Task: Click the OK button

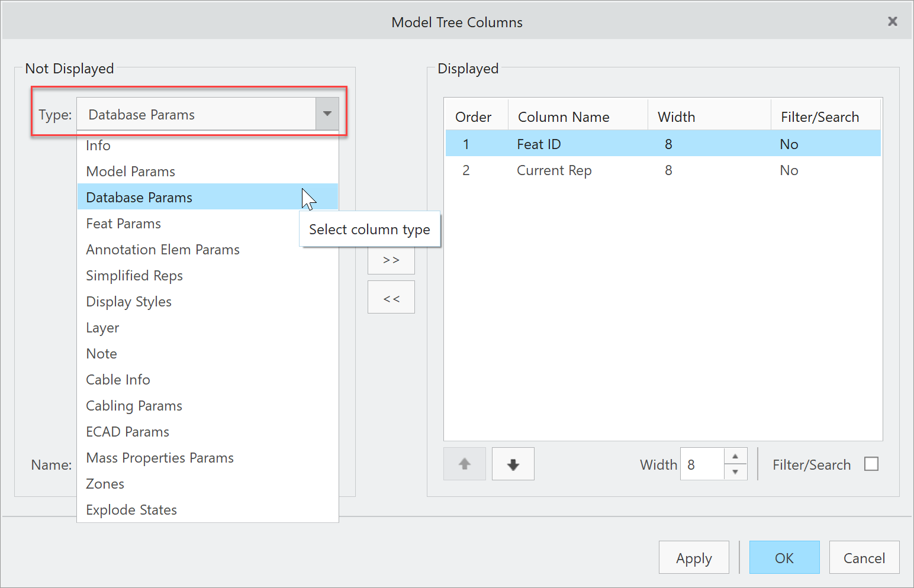Action: tap(784, 557)
